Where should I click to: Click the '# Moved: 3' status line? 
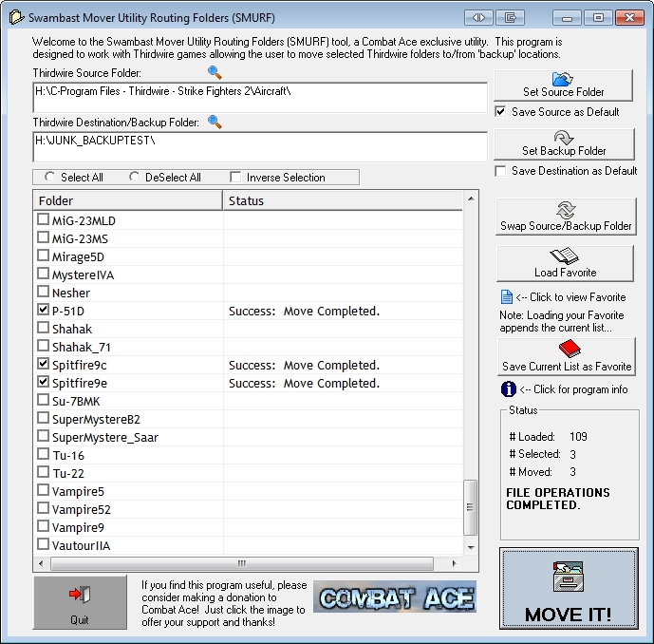543,472
